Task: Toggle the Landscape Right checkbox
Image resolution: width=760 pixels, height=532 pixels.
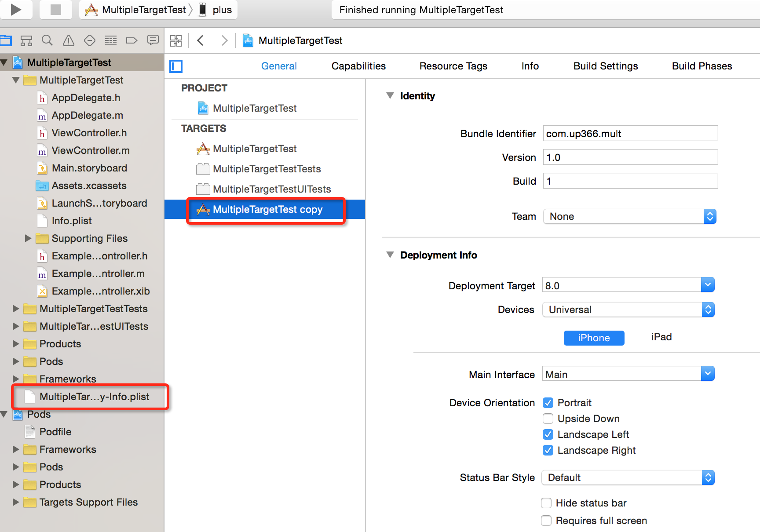Action: point(548,450)
